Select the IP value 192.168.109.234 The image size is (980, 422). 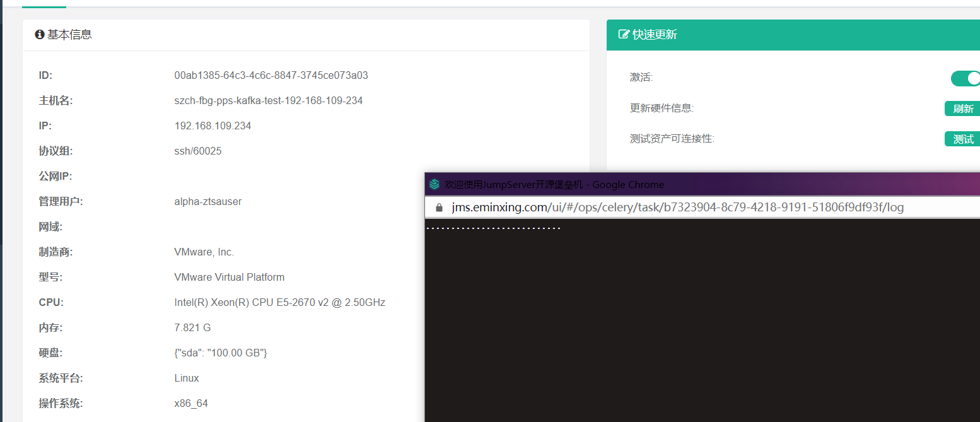point(213,126)
